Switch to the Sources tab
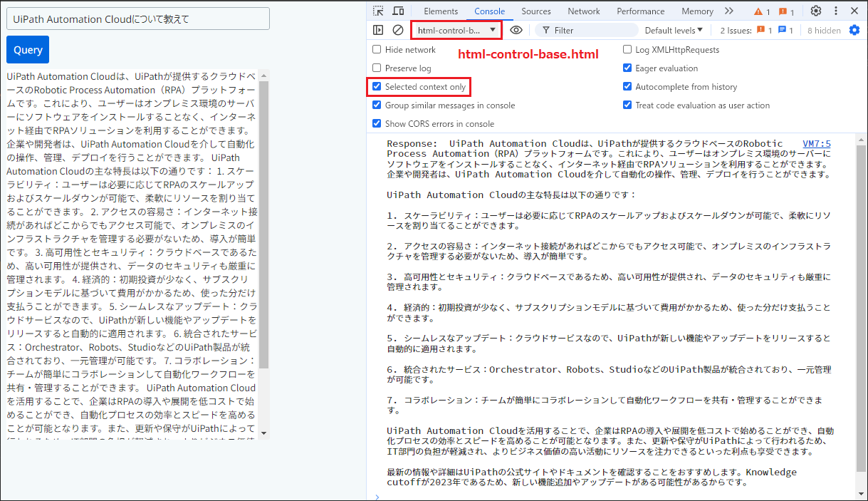This screenshot has width=868, height=501. pyautogui.click(x=536, y=11)
